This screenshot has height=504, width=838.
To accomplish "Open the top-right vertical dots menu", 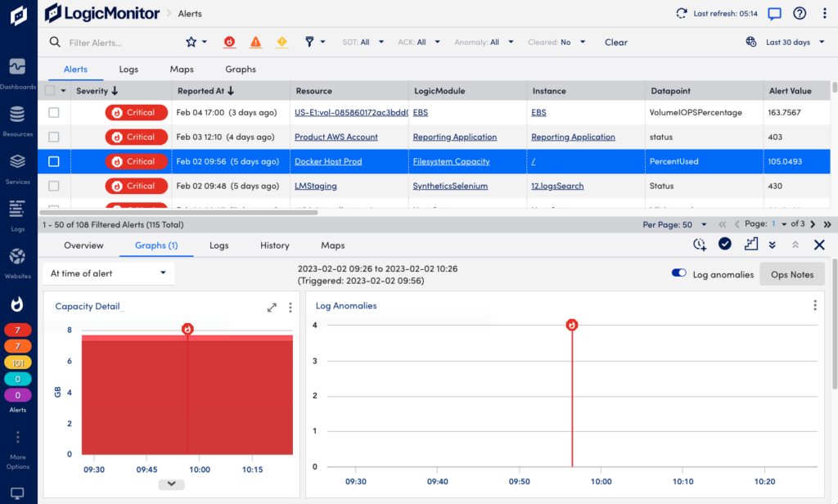I will [x=825, y=13].
